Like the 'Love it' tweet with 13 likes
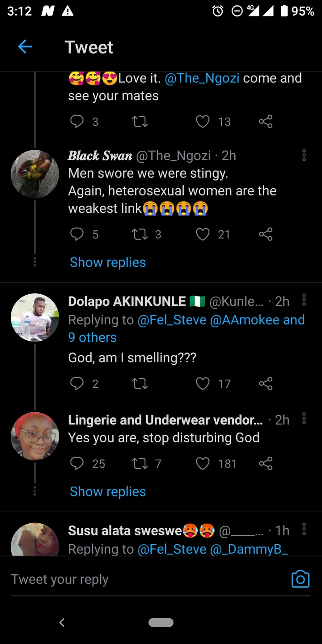Image resolution: width=322 pixels, height=644 pixels. click(x=203, y=122)
